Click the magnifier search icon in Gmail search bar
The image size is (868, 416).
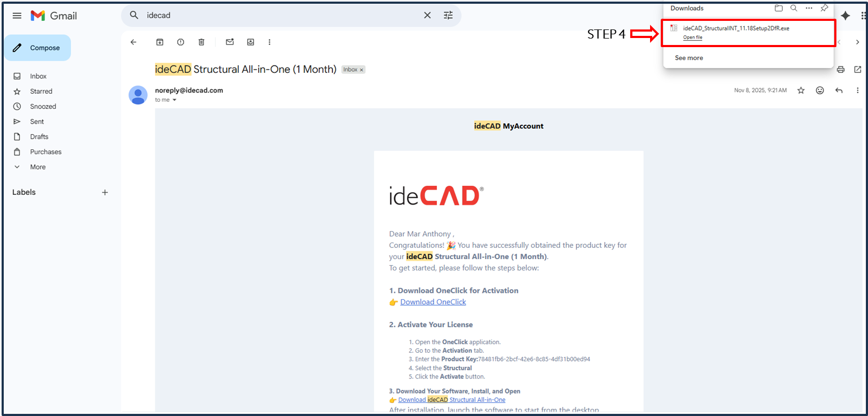click(134, 15)
